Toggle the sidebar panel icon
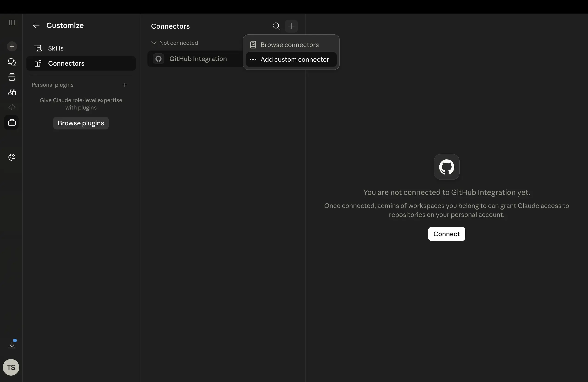This screenshot has height=382, width=588. click(x=12, y=22)
